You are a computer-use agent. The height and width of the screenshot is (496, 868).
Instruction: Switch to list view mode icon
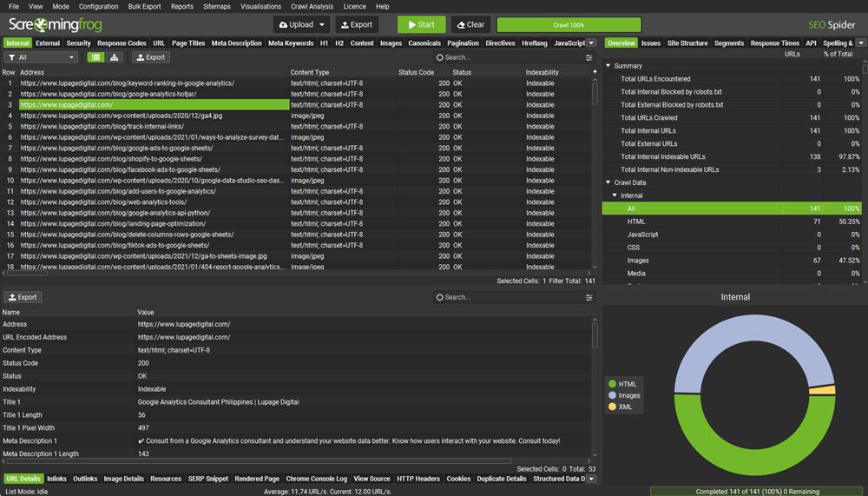coord(95,57)
